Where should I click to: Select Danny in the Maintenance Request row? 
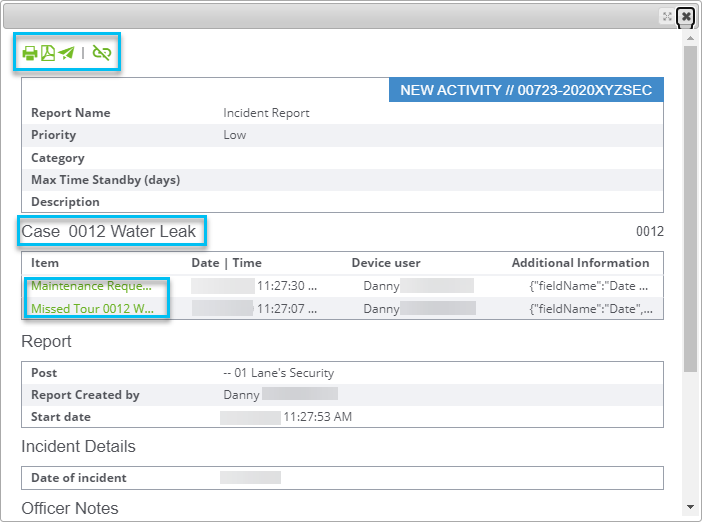click(x=381, y=286)
